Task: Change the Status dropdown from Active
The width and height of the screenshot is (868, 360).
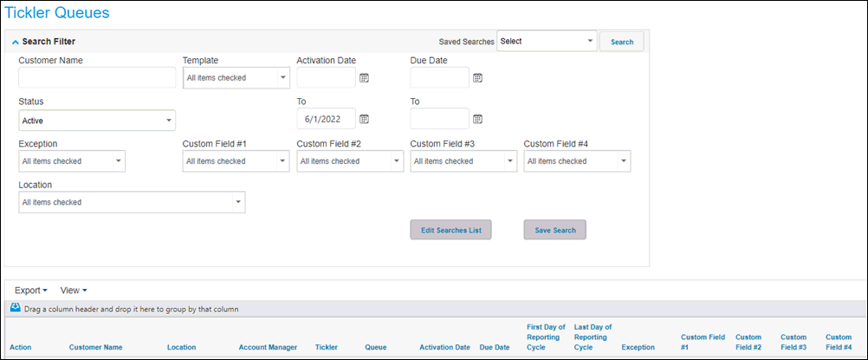Action: pyautogui.click(x=97, y=121)
